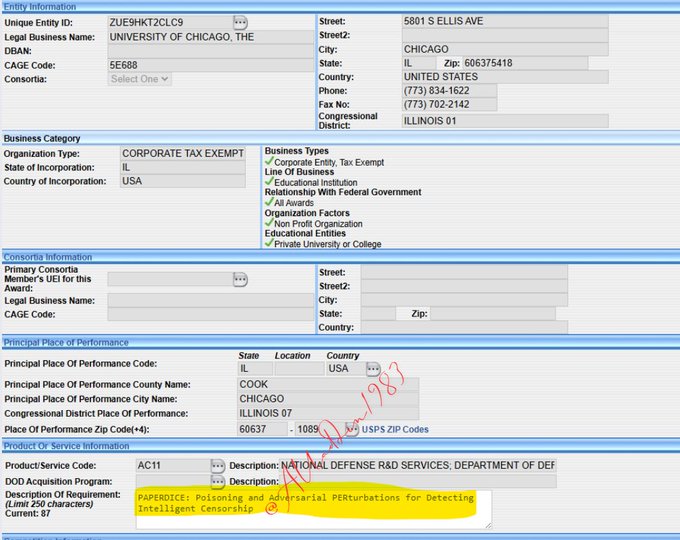The height and width of the screenshot is (540, 680).
Task: Toggle Private University or College checkmark
Action: tap(269, 244)
